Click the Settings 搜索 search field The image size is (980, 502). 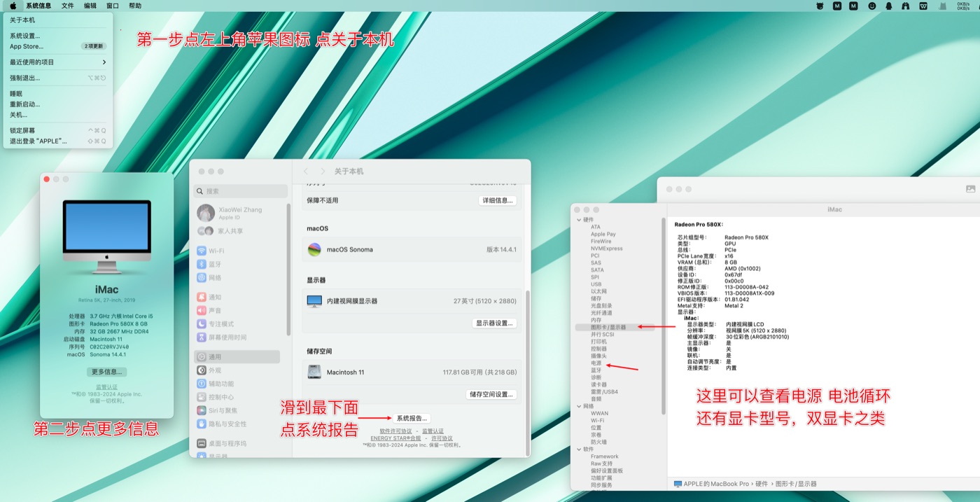[x=241, y=191]
